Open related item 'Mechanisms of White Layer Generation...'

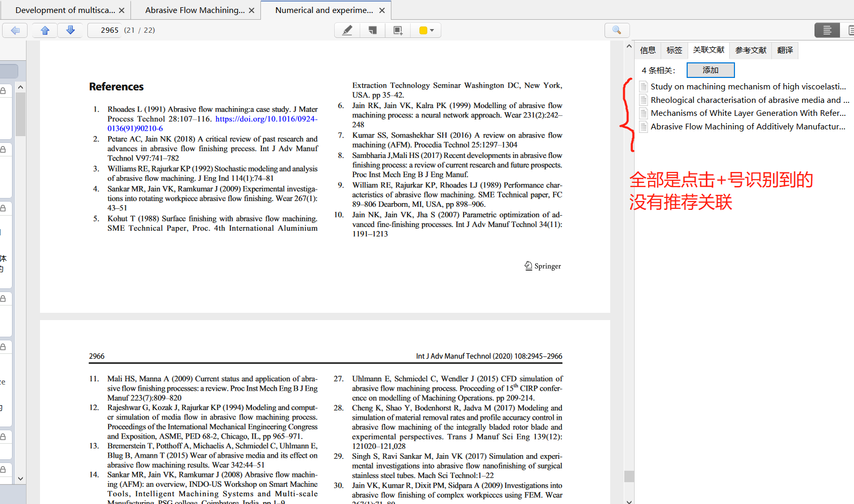click(x=748, y=113)
